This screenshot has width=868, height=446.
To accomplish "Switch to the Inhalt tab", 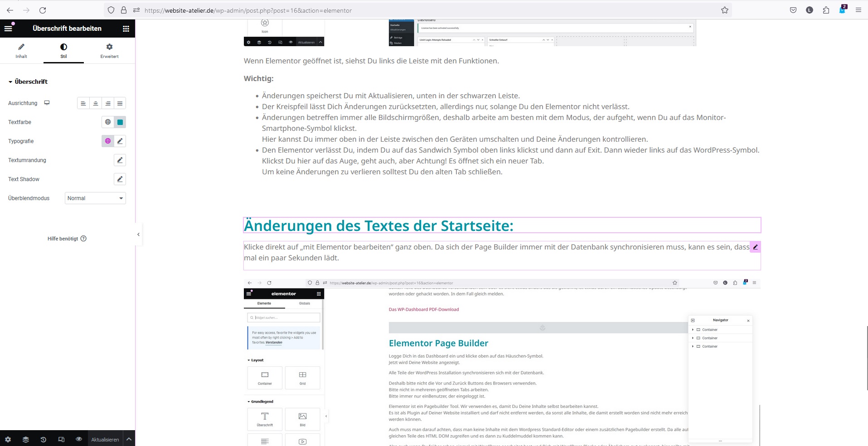I will click(x=21, y=51).
